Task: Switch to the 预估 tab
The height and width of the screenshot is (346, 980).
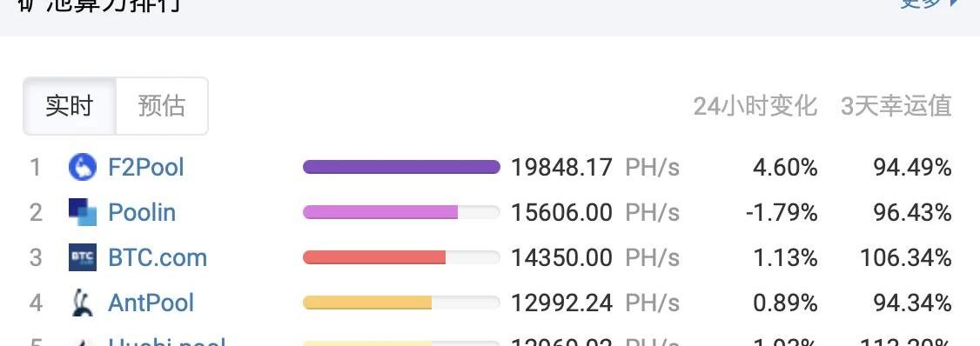Action: [x=162, y=106]
